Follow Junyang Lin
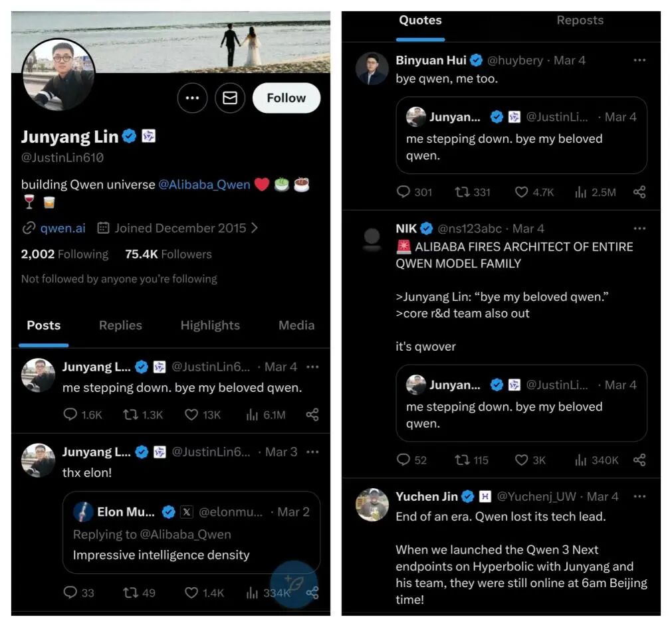The width and height of the screenshot is (672, 627). click(286, 98)
